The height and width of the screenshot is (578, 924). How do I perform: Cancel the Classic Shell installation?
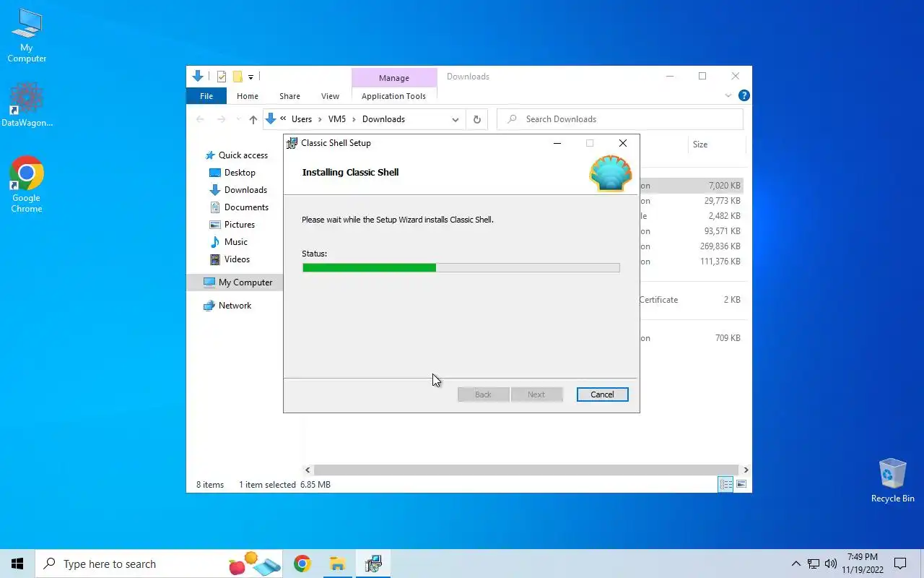tap(602, 394)
